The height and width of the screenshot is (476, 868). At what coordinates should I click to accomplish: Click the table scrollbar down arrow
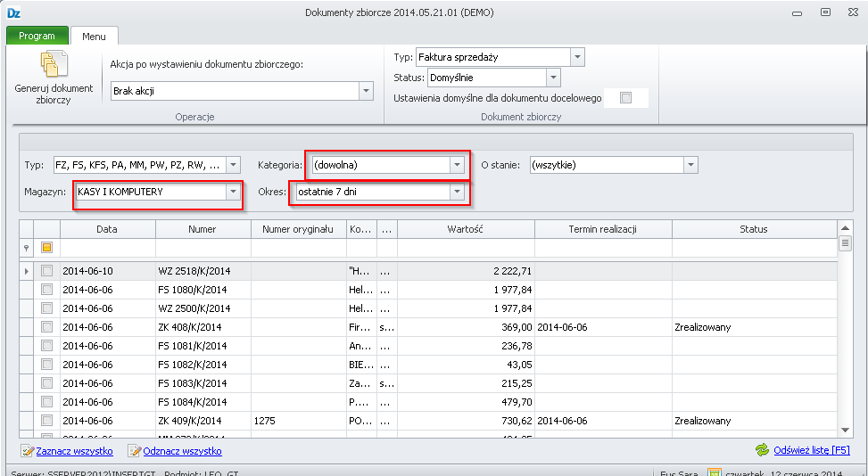pyautogui.click(x=845, y=431)
